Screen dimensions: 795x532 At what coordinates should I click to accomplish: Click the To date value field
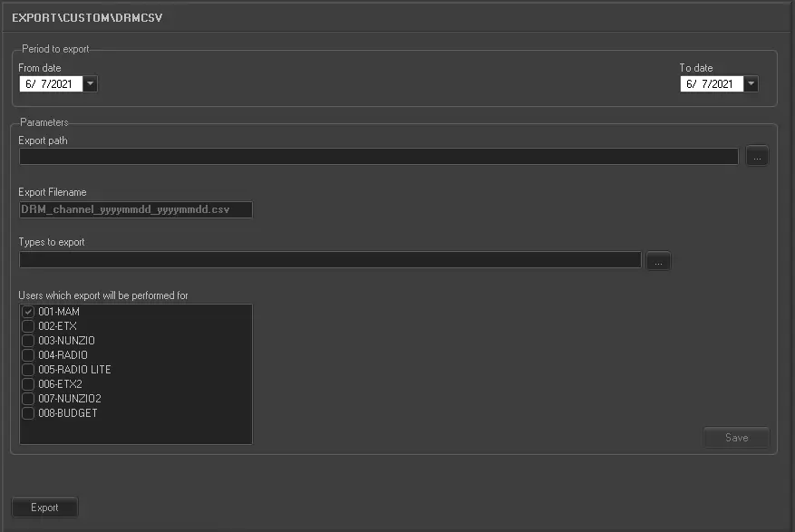711,84
